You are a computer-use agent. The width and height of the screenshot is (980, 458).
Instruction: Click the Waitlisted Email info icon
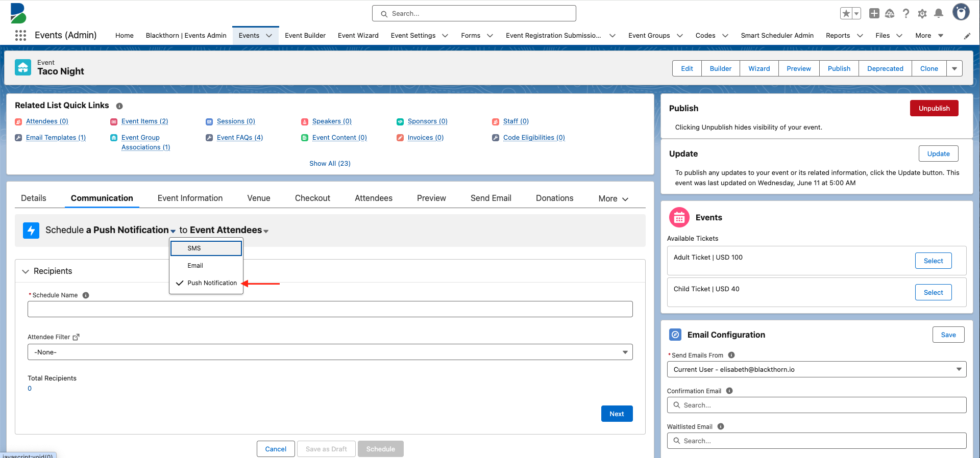[x=721, y=426]
